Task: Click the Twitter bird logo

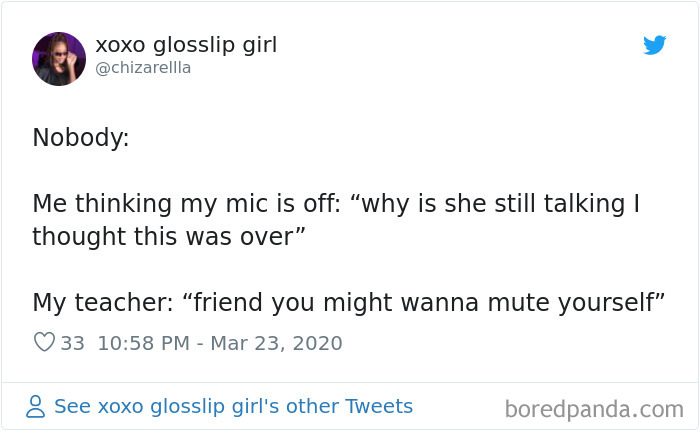Action: (x=655, y=45)
